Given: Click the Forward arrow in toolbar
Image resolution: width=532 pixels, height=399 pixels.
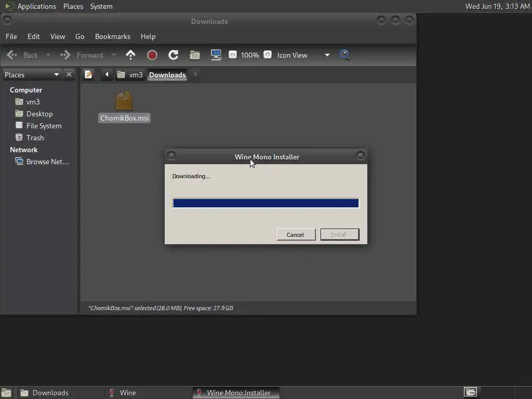Looking at the screenshot, I should click(65, 55).
